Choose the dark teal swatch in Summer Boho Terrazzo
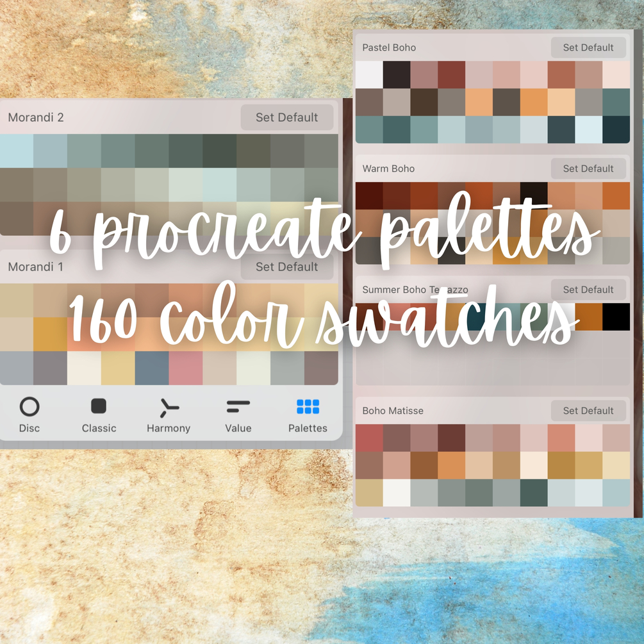 479,317
